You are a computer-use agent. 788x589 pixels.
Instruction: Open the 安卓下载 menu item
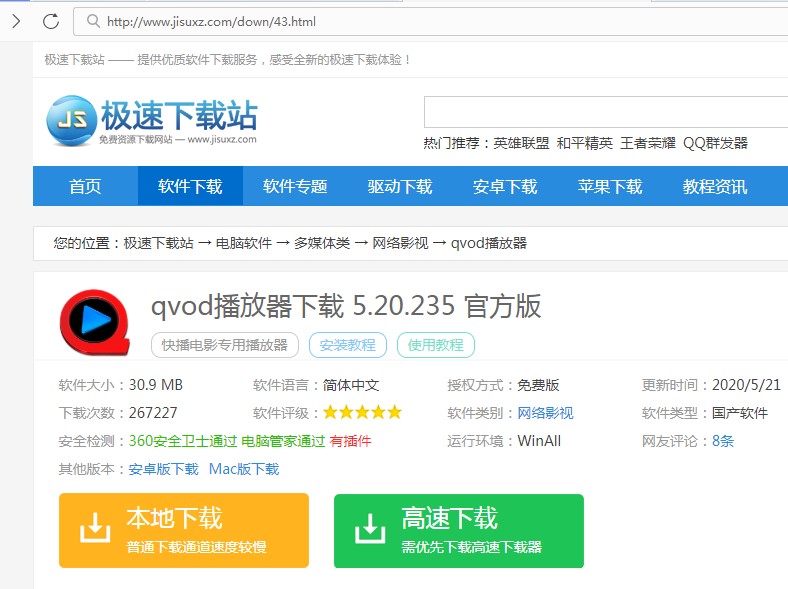click(x=505, y=187)
